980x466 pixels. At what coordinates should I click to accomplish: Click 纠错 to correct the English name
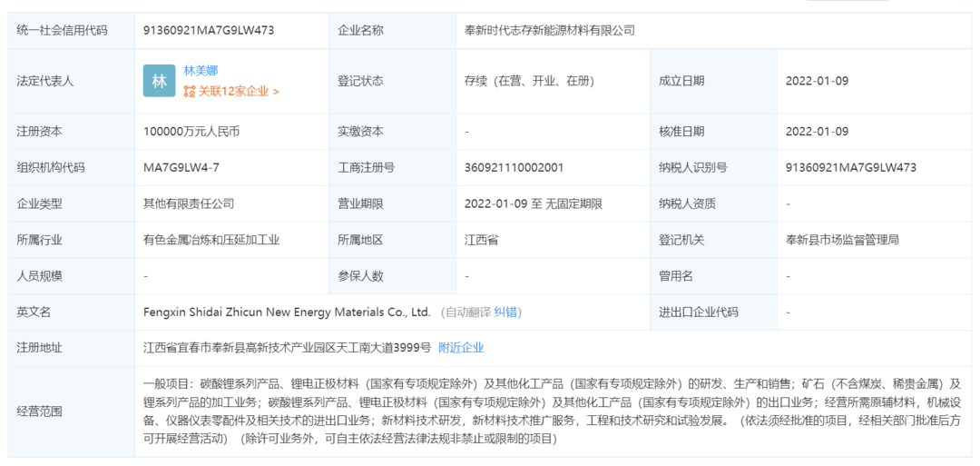[x=505, y=312]
